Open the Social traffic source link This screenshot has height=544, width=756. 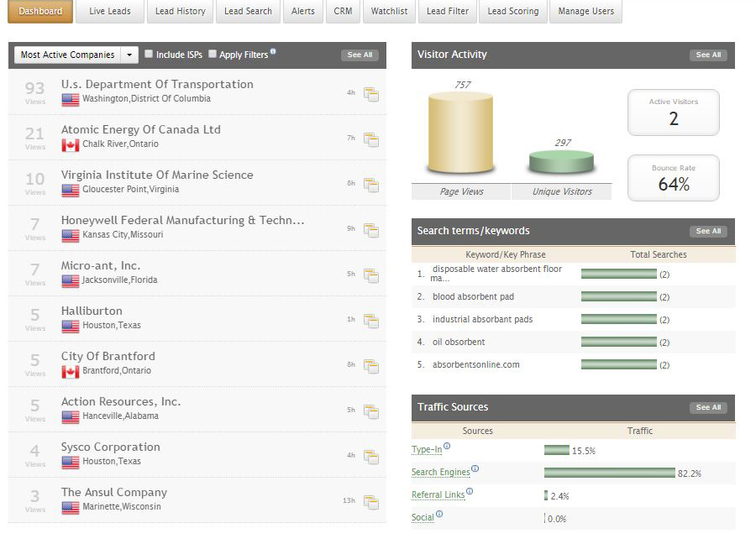pos(423,518)
